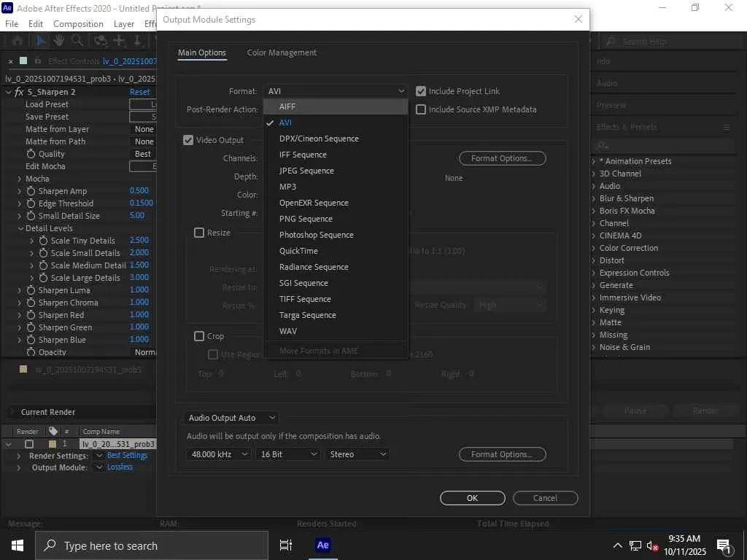Toggle stopwatch for Sharpen Blue
Image resolution: width=747 pixels, height=560 pixels.
pyautogui.click(x=31, y=340)
